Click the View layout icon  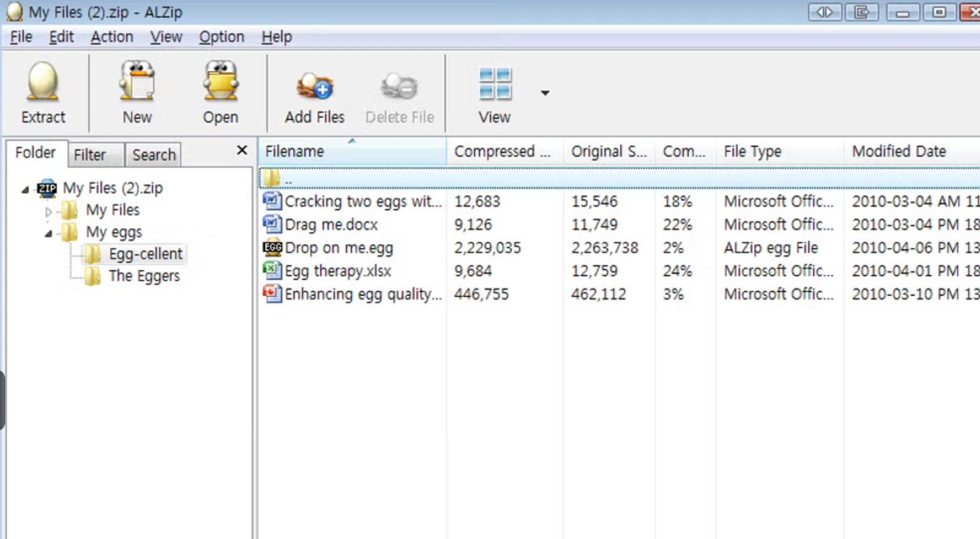point(495,84)
